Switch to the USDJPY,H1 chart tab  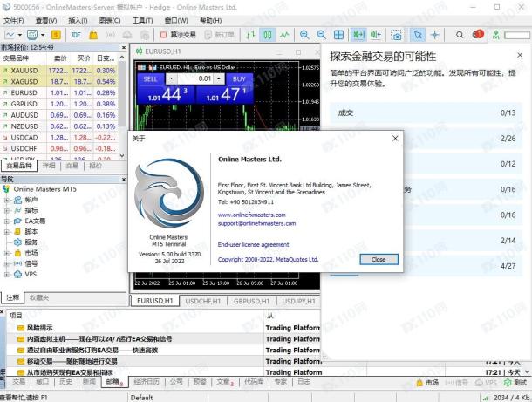point(299,301)
